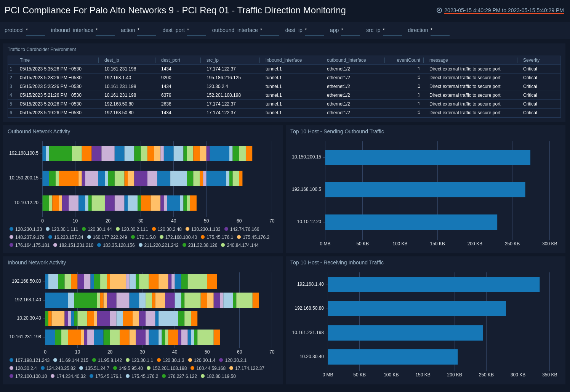The image size is (570, 392).
Task: Sort the table by the Severity column
Action: click(x=531, y=60)
